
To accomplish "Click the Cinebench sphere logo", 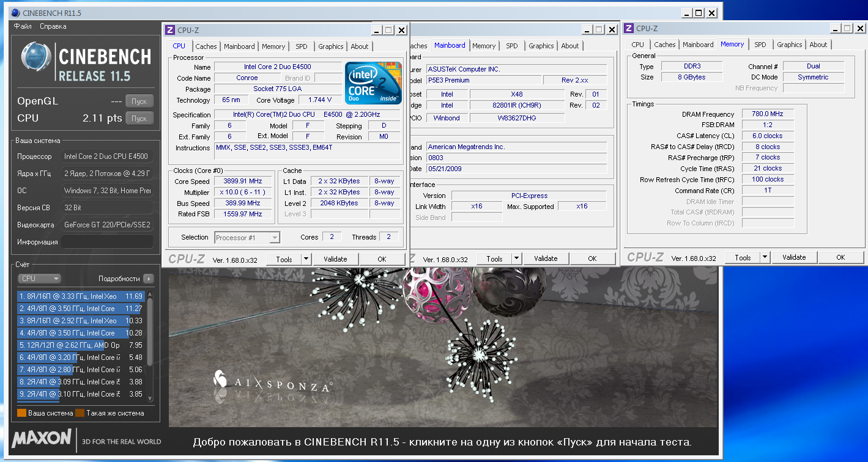I will [x=36, y=56].
